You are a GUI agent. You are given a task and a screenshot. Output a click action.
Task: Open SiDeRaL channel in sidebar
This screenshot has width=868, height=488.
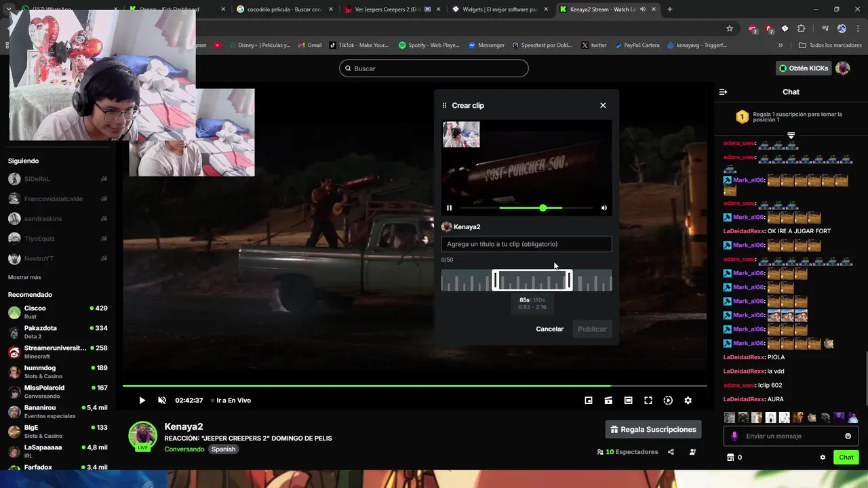point(58,179)
